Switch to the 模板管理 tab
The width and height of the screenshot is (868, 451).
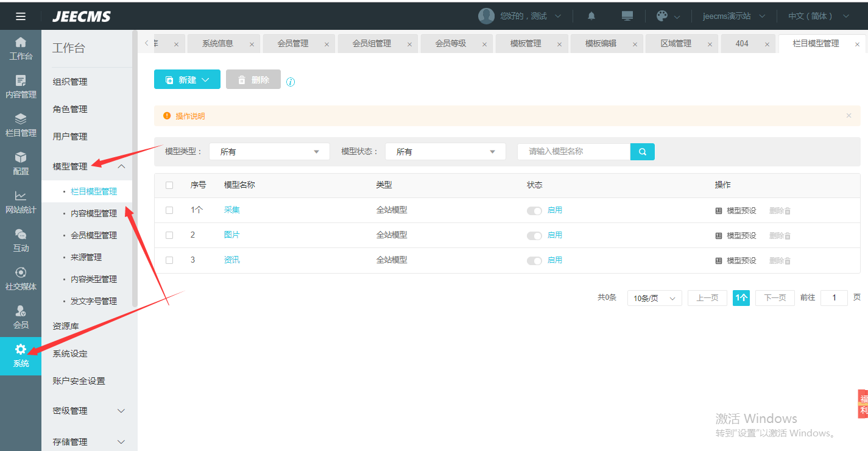tap(525, 44)
